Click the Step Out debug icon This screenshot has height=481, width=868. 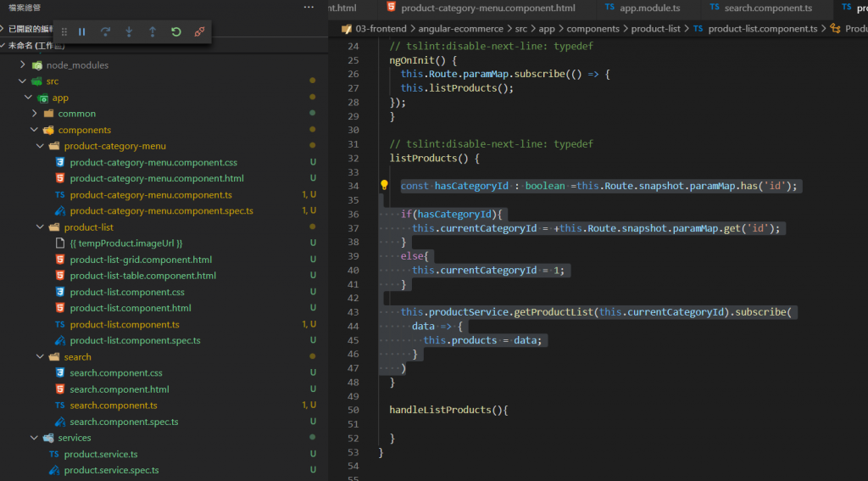coord(153,32)
